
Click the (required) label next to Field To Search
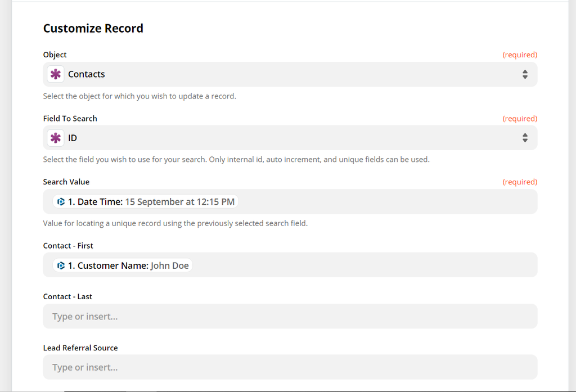tap(520, 118)
